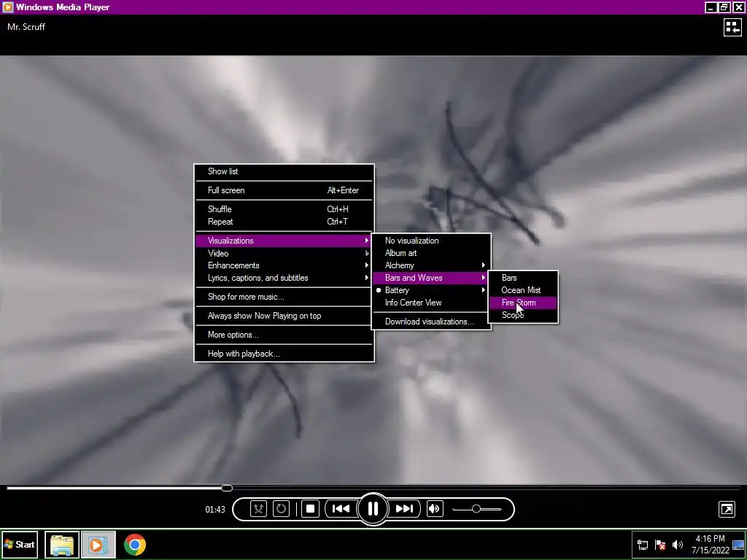Launch Google Chrome from the taskbar
This screenshot has height=560, width=747.
[x=135, y=544]
